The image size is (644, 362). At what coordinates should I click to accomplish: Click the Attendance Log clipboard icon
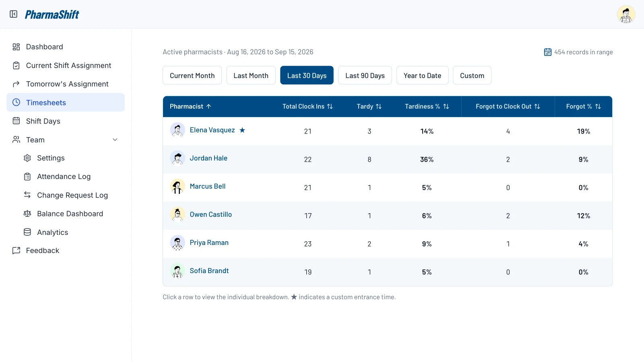click(x=27, y=177)
